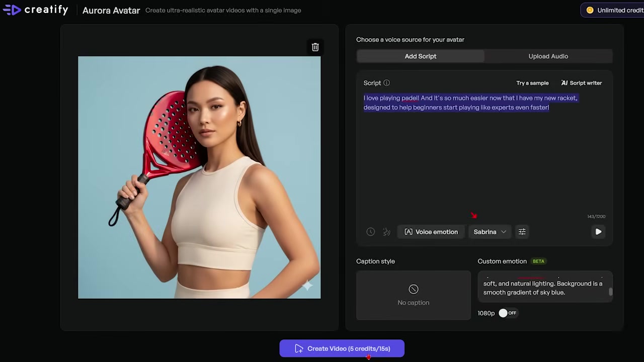Click the avatar image of woman with racket
The height and width of the screenshot is (362, 644).
point(199,177)
